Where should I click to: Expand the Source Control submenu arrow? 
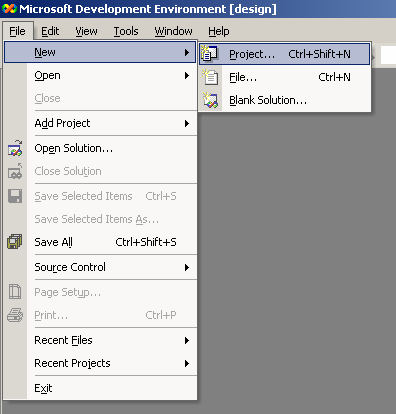point(187,267)
